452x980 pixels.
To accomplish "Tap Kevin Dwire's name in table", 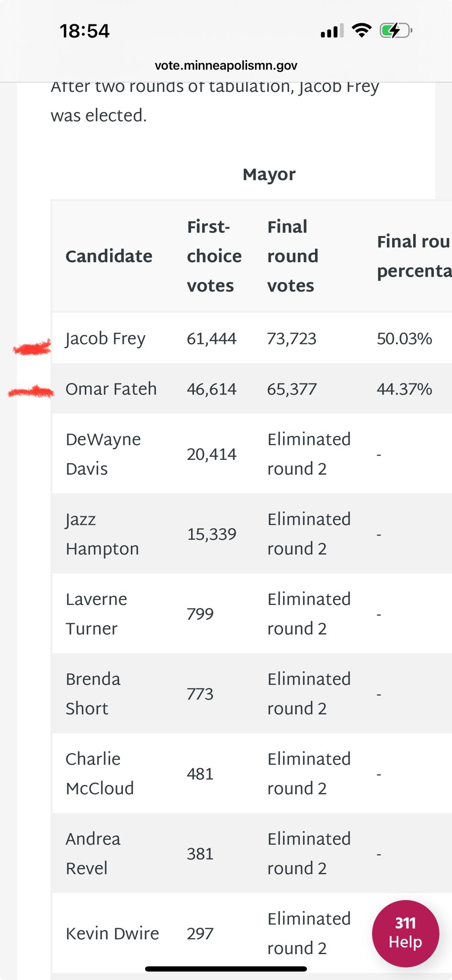I will 112,933.
